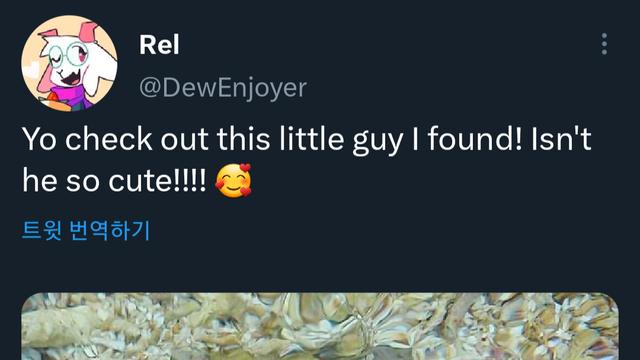
Task: Open Rel's cartoon goat profile avatar
Action: (69, 63)
